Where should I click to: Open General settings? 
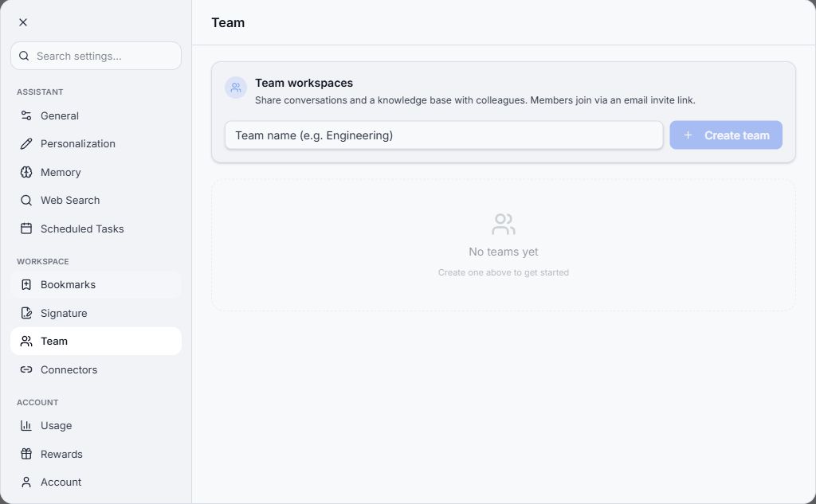pos(96,115)
